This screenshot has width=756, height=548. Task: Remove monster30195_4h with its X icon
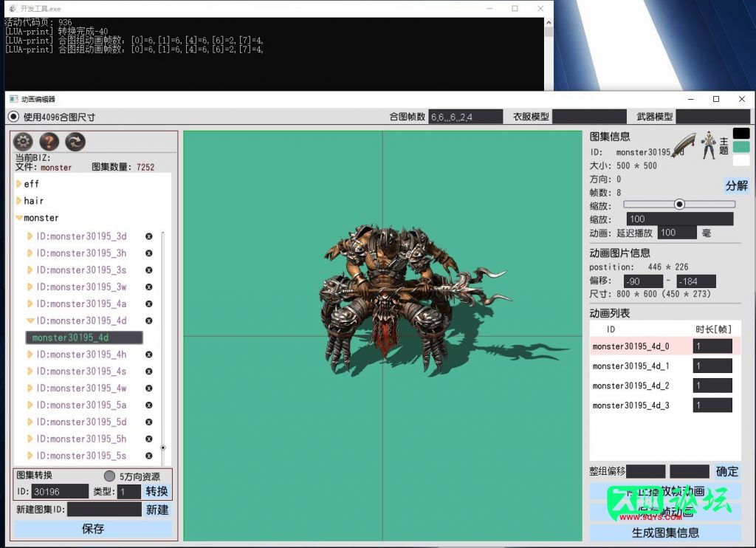click(149, 355)
